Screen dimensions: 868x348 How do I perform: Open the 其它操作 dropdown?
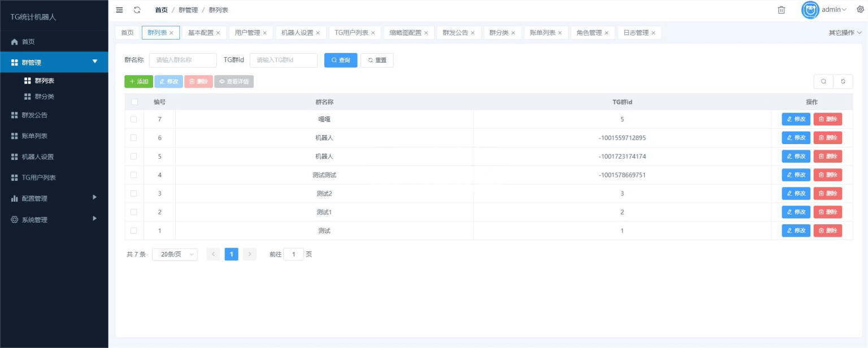tap(844, 32)
